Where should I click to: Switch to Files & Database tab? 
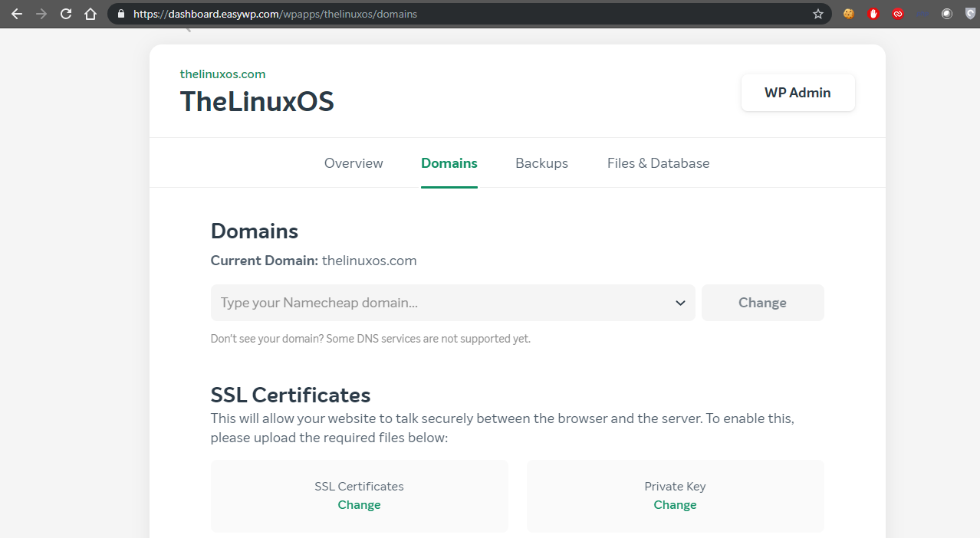658,162
